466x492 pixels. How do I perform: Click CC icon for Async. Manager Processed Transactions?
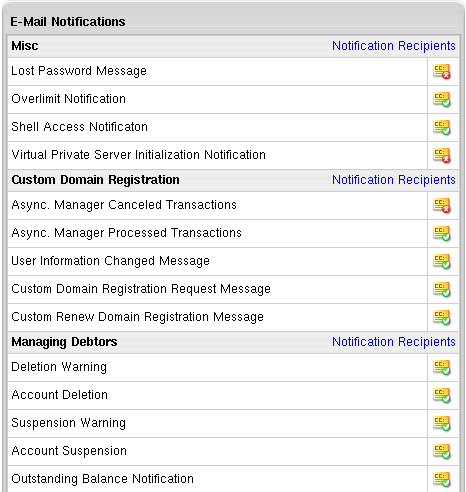(x=442, y=233)
